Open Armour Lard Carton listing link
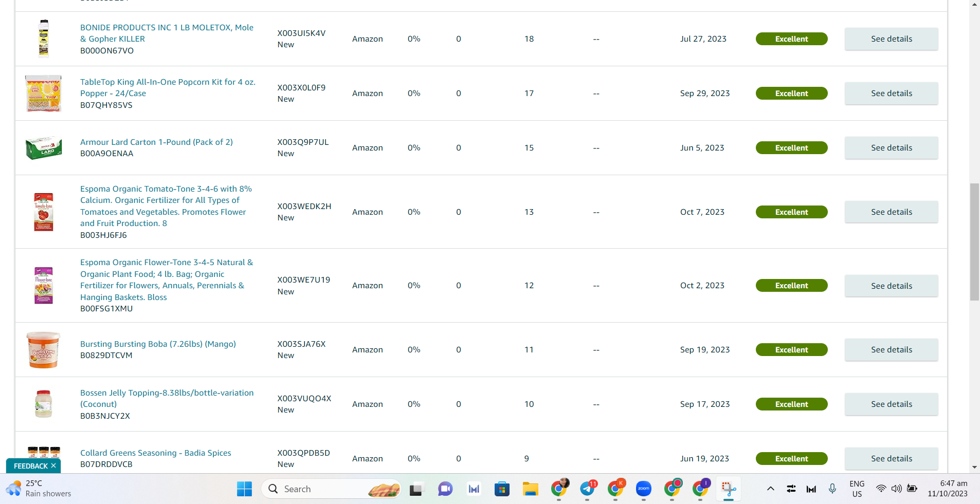Screen dimensions: 980x504 click(x=156, y=142)
